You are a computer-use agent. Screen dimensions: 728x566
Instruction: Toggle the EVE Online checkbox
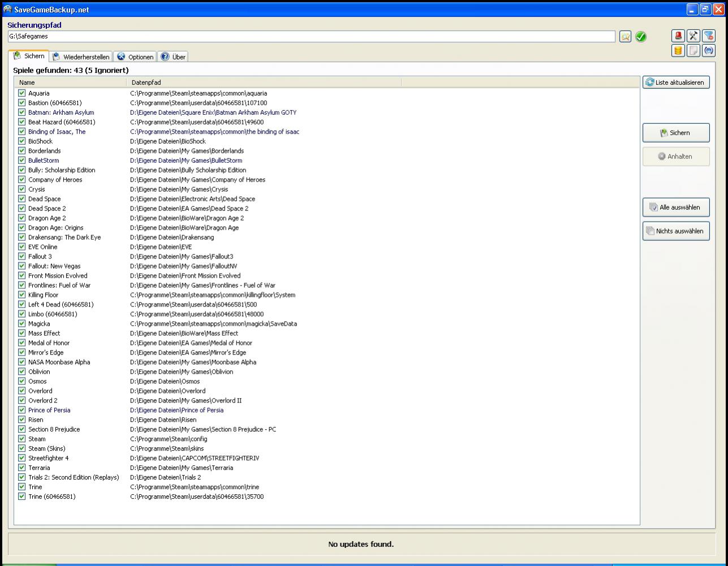tap(22, 247)
